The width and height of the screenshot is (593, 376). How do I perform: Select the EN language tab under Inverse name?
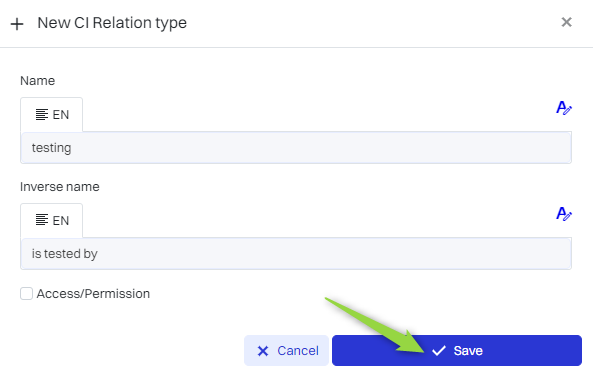click(51, 221)
